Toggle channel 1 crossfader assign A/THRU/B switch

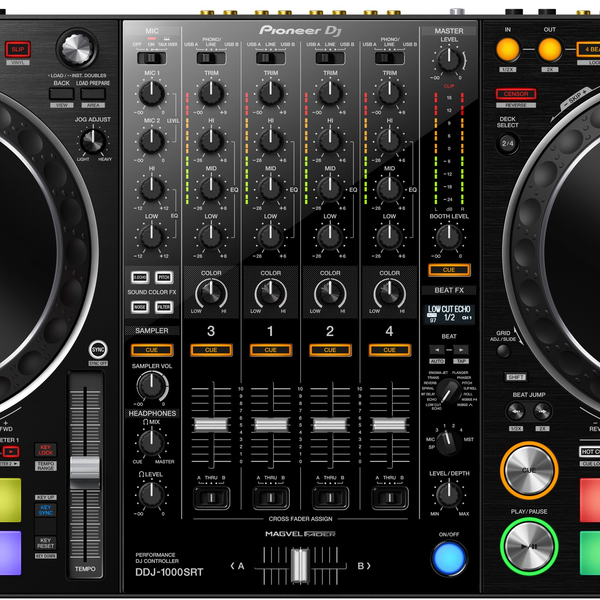click(271, 498)
